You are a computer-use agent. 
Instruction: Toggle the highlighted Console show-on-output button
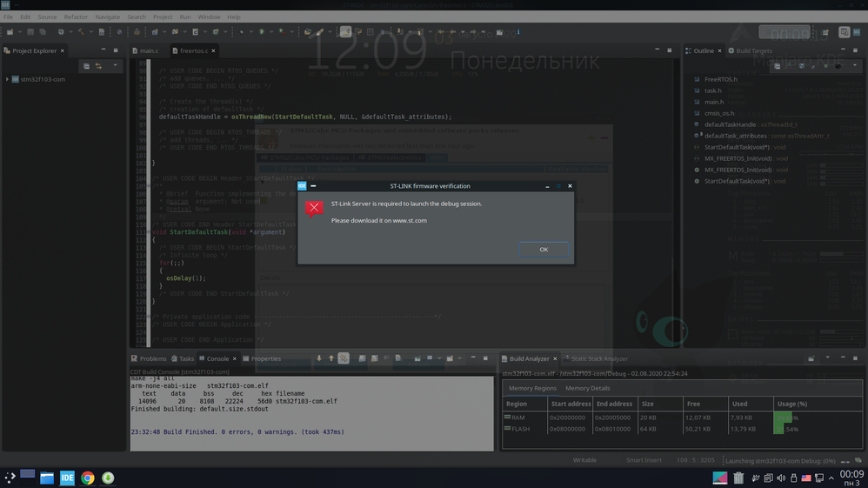pyautogui.click(x=344, y=359)
